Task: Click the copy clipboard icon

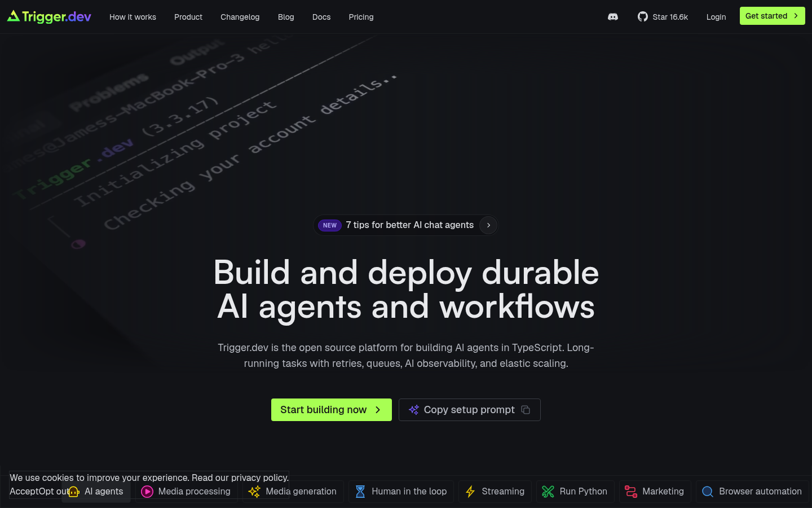Action: [x=526, y=410]
